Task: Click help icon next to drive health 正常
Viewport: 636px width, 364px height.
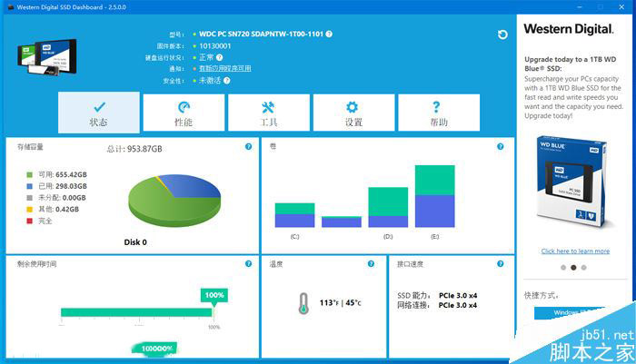Action: click(x=220, y=57)
